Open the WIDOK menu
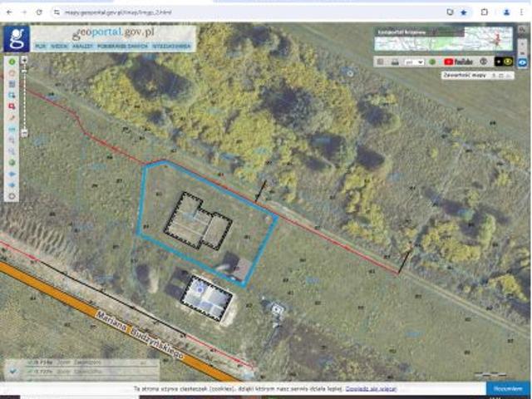 (60, 47)
